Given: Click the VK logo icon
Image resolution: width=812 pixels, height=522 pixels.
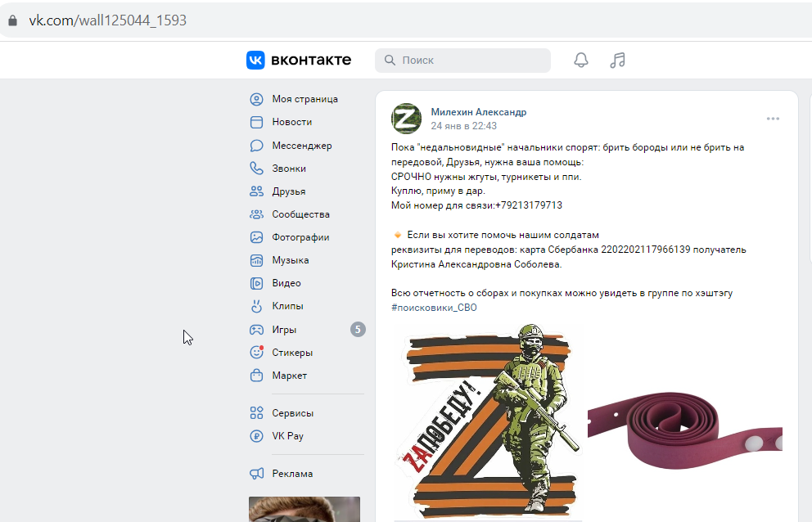Looking at the screenshot, I should coord(255,60).
